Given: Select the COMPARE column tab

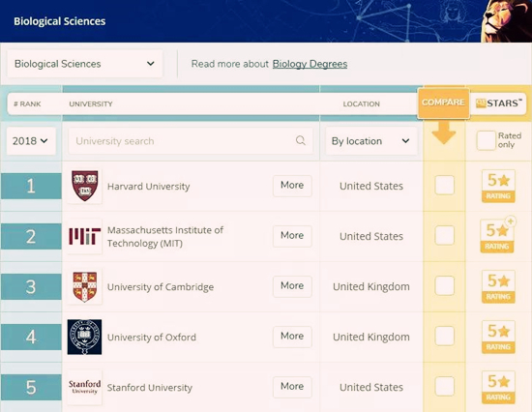Looking at the screenshot, I should [443, 103].
